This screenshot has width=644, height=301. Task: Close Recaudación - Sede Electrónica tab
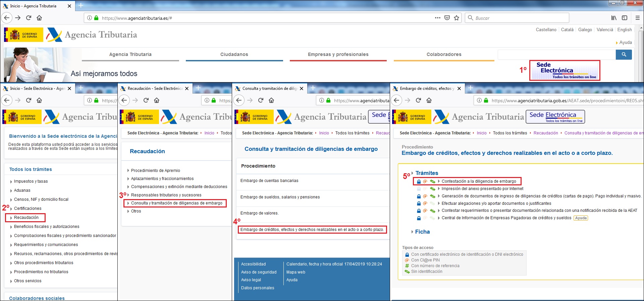(x=187, y=88)
